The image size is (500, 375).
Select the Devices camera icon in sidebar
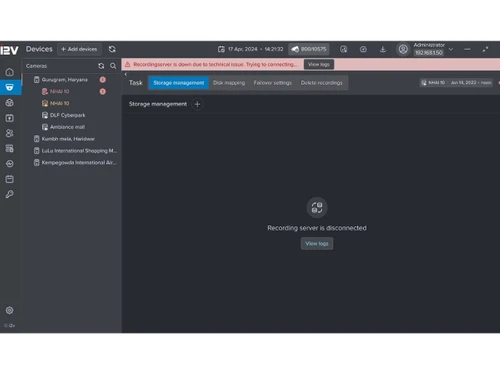click(x=10, y=87)
